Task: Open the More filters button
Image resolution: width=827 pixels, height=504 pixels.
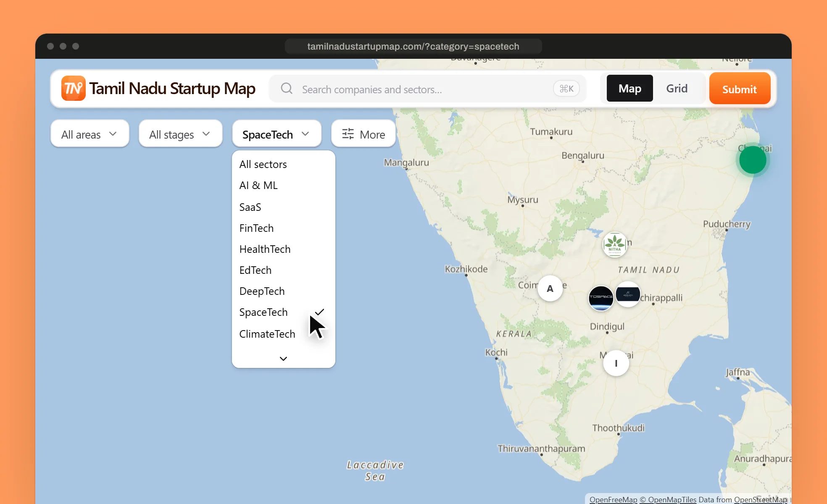Action: click(x=363, y=134)
